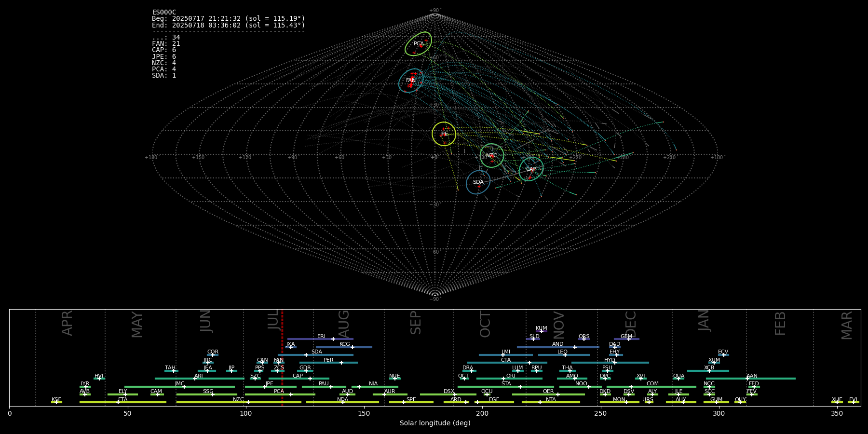Click the FAN radiant circle on sky map
The height and width of the screenshot is (434, 868).
point(411,81)
